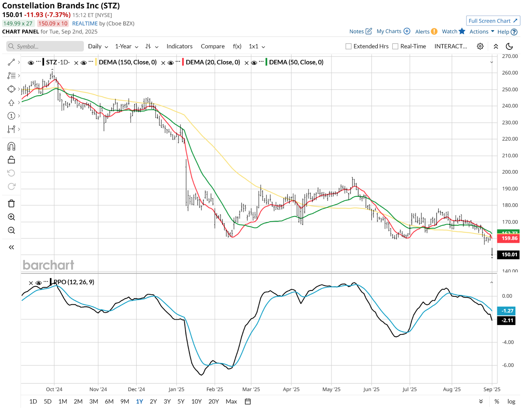Delete drawings with the trash icon
The image size is (532, 412).
pyautogui.click(x=11, y=204)
